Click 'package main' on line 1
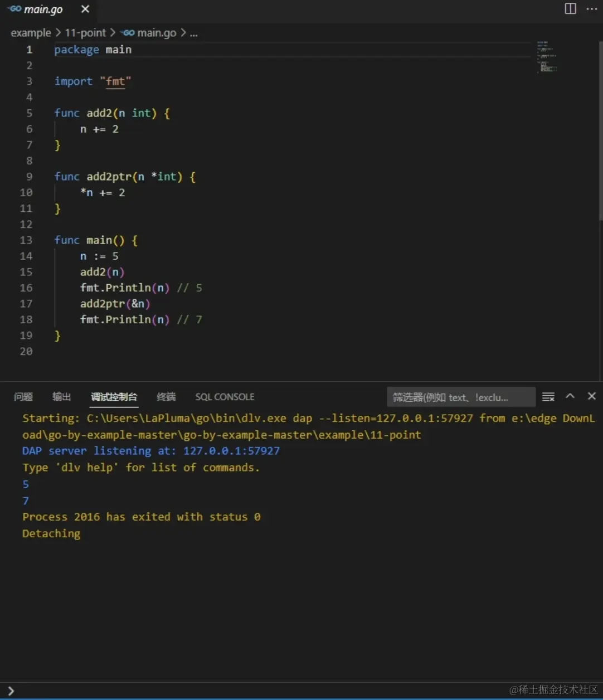The height and width of the screenshot is (700, 603). tap(93, 50)
